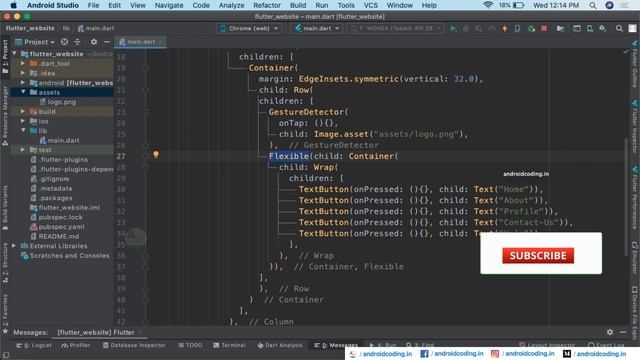
Task: Click the Attach debugger icon
Action: click(531, 29)
